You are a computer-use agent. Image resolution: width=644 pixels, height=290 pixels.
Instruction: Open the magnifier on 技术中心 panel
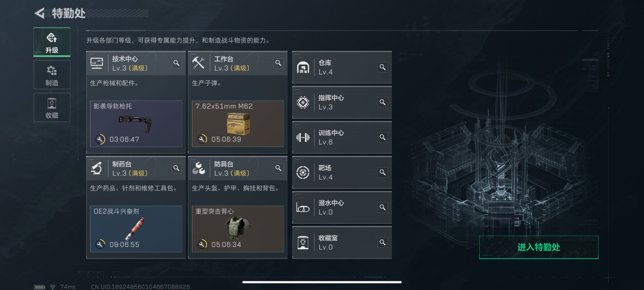[176, 63]
